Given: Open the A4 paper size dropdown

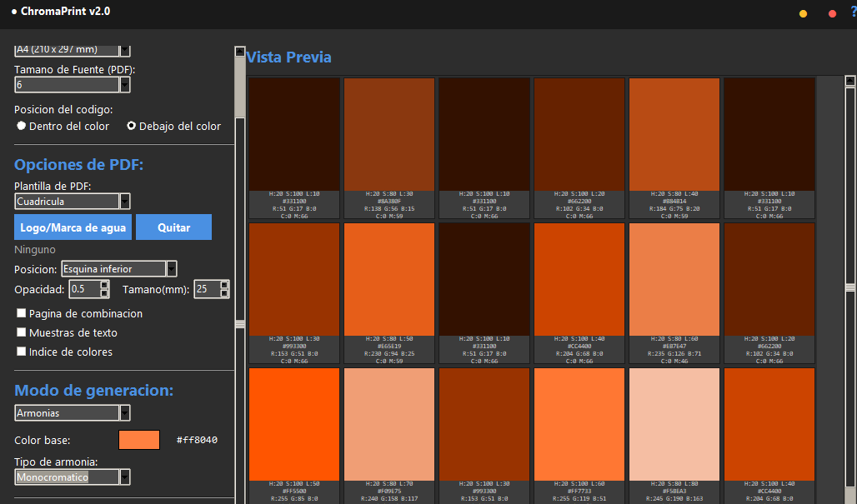Looking at the screenshot, I should pyautogui.click(x=124, y=50).
